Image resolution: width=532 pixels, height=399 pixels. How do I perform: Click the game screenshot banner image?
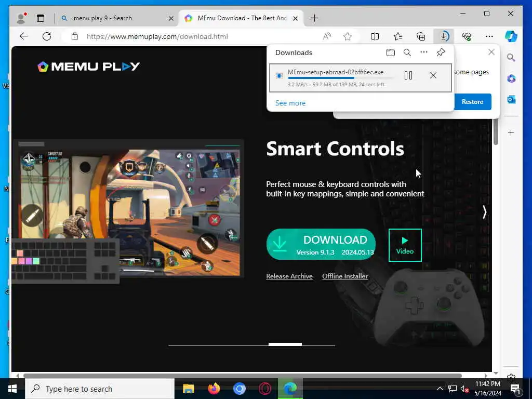(128, 210)
